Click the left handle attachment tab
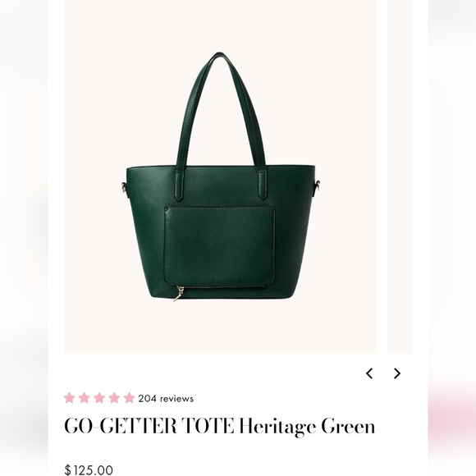 180,185
